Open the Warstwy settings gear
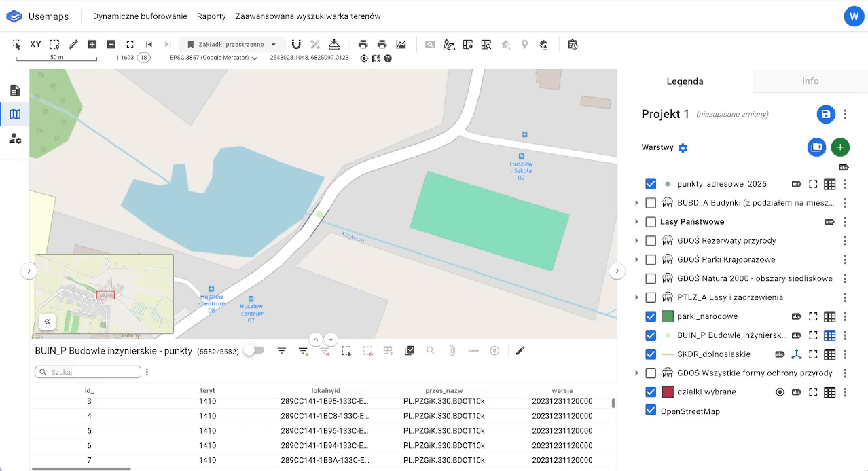The image size is (868, 471). pos(683,148)
